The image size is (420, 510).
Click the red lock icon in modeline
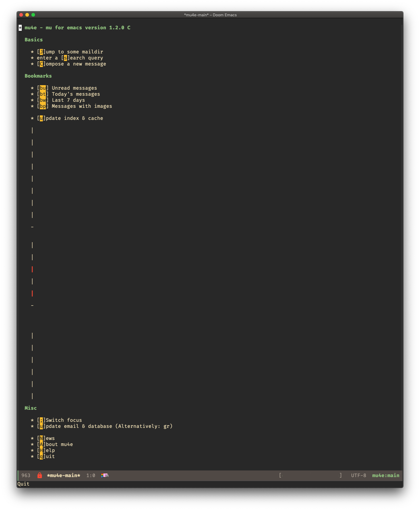tap(40, 475)
